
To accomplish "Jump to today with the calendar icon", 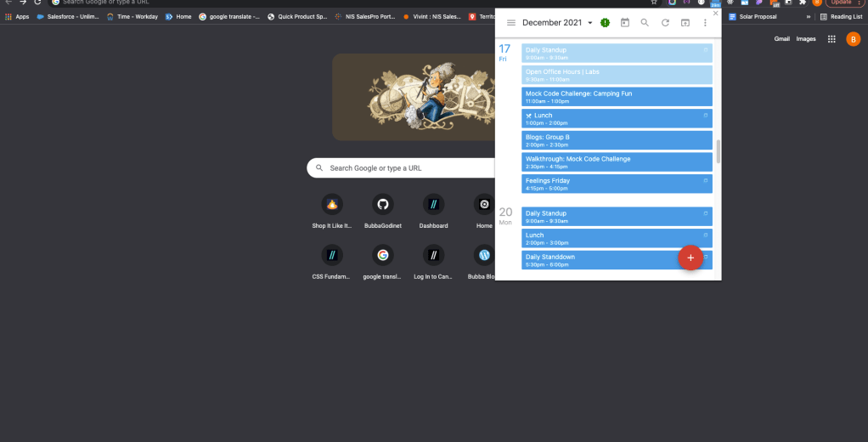I will [625, 23].
